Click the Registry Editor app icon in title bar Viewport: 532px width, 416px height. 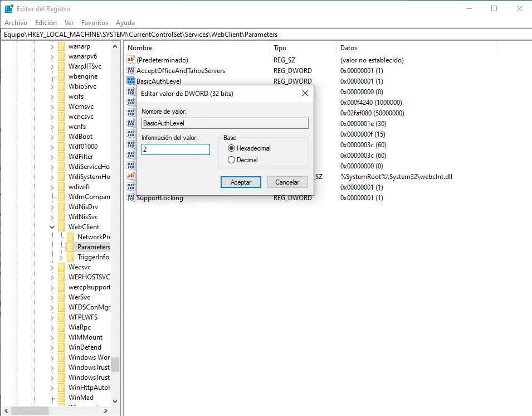point(9,8)
